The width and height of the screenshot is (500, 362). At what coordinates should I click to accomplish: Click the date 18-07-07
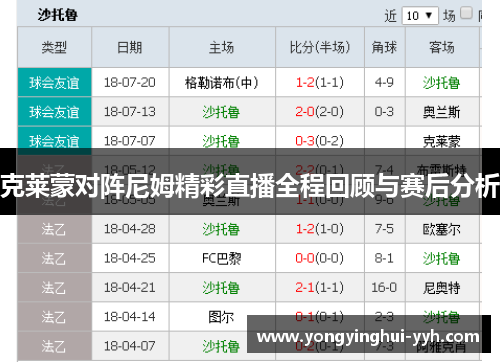[130, 141]
